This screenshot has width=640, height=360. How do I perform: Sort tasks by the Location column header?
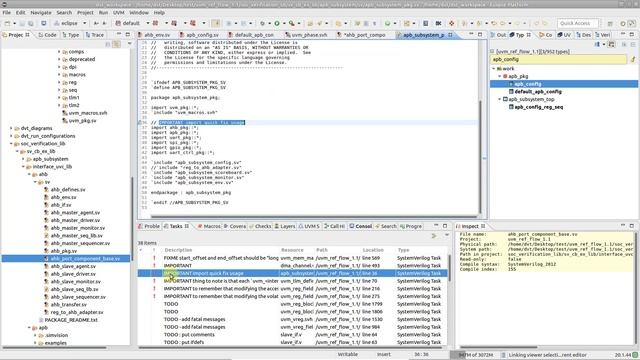373,250
